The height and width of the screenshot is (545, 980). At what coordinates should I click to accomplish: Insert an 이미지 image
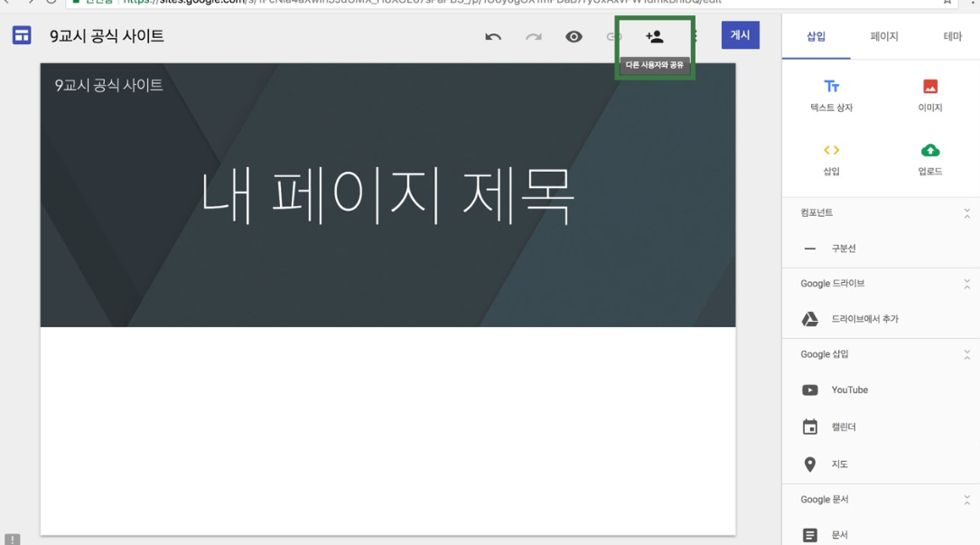pyautogui.click(x=930, y=95)
